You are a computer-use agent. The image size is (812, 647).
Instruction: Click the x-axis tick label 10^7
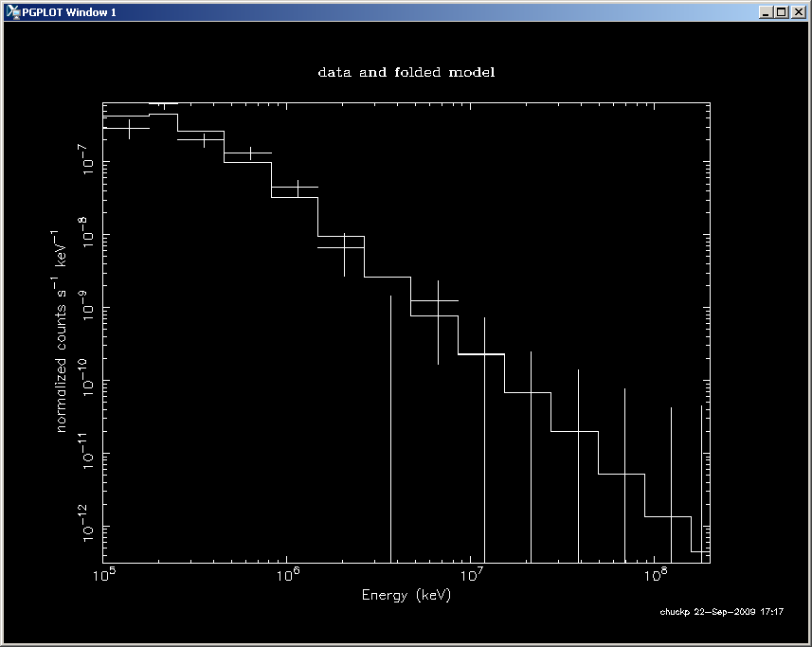pyautogui.click(x=471, y=575)
